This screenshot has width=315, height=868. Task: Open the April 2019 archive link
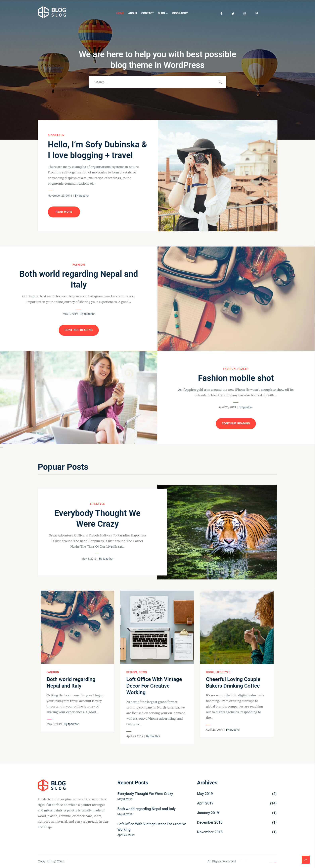205,803
